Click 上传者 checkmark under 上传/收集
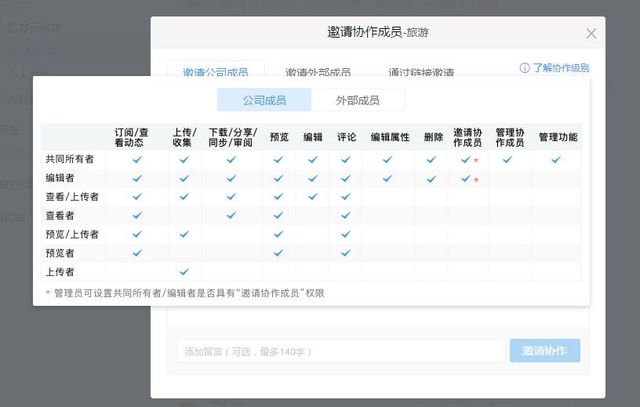 184,271
